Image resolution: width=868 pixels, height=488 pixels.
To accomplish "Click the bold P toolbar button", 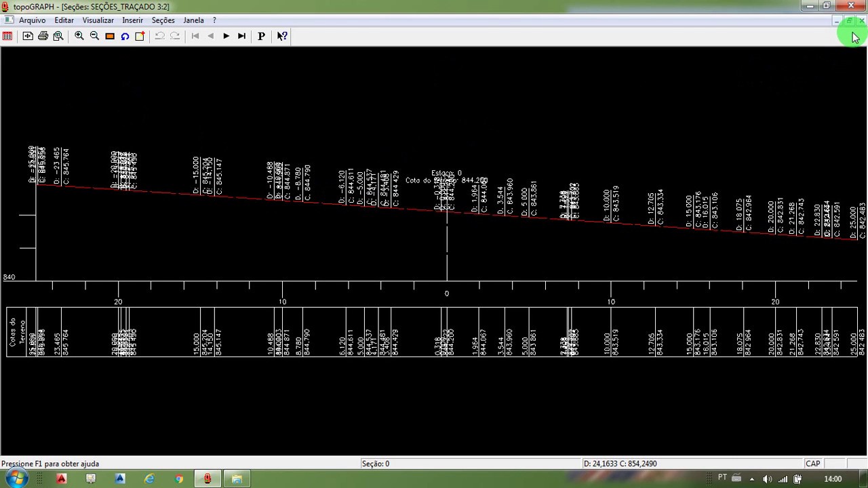I will point(261,36).
